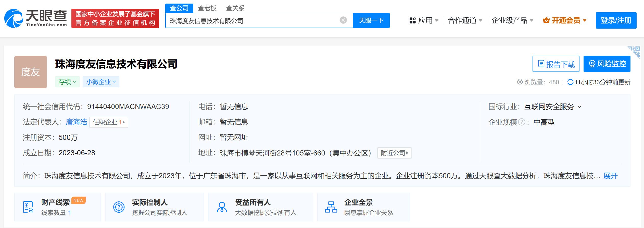Open the TianYanCha logo homepage

pos(36,18)
